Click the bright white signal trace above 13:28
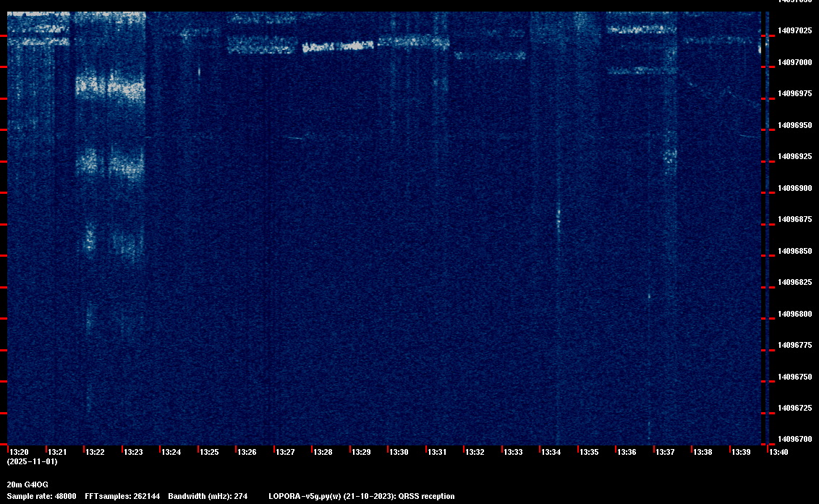Image resolution: width=819 pixels, height=504 pixels. coord(338,46)
